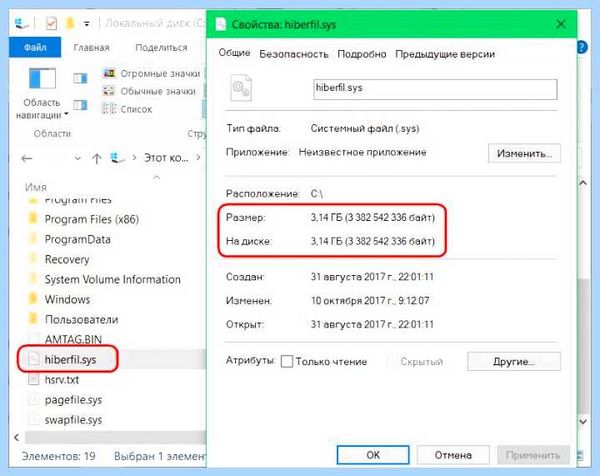Select the hiberfil.sys file in list
The height and width of the screenshot is (476, 600).
click(x=70, y=359)
